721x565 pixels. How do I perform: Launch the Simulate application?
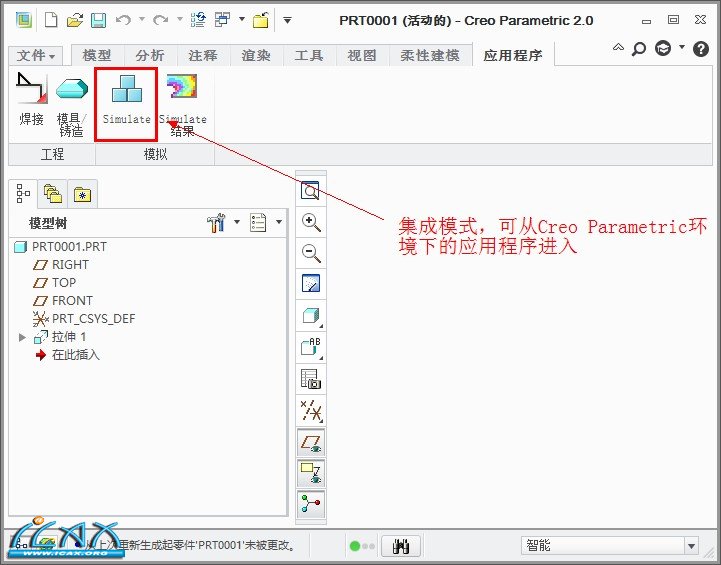tap(126, 100)
